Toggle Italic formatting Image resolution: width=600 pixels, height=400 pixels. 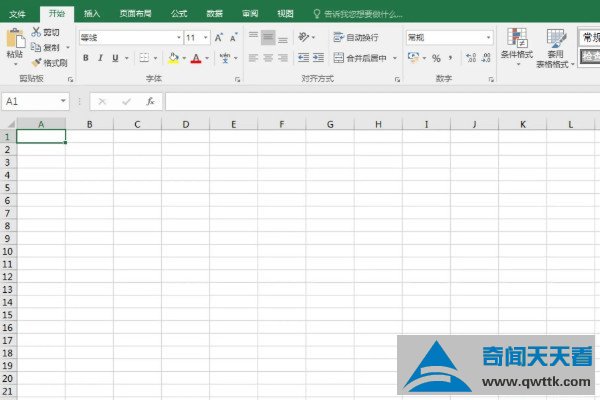tap(100, 58)
